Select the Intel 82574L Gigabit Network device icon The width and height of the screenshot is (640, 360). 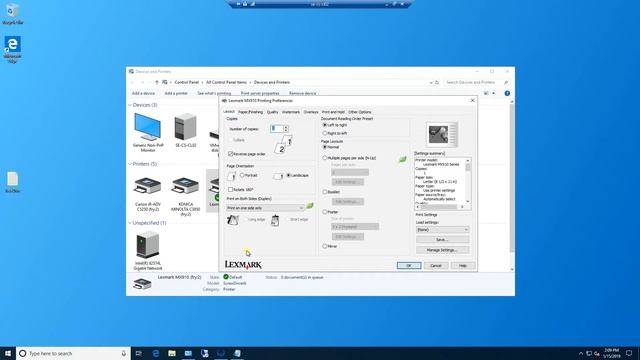coord(147,245)
